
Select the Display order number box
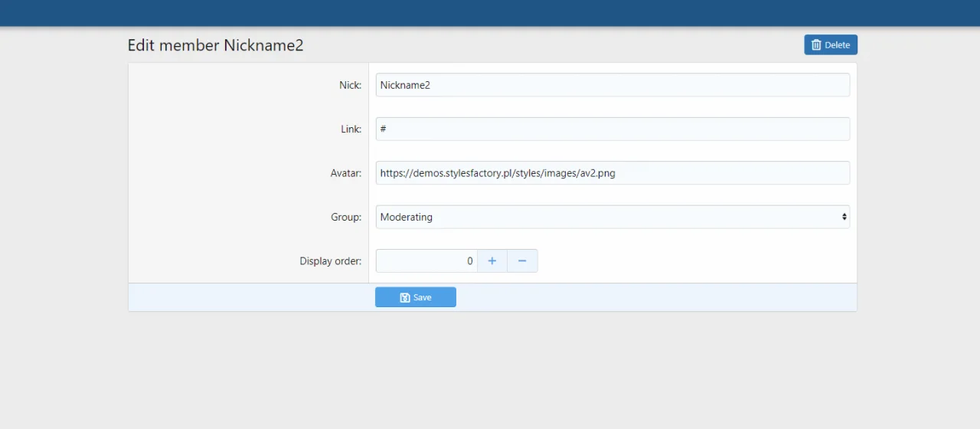tap(426, 261)
